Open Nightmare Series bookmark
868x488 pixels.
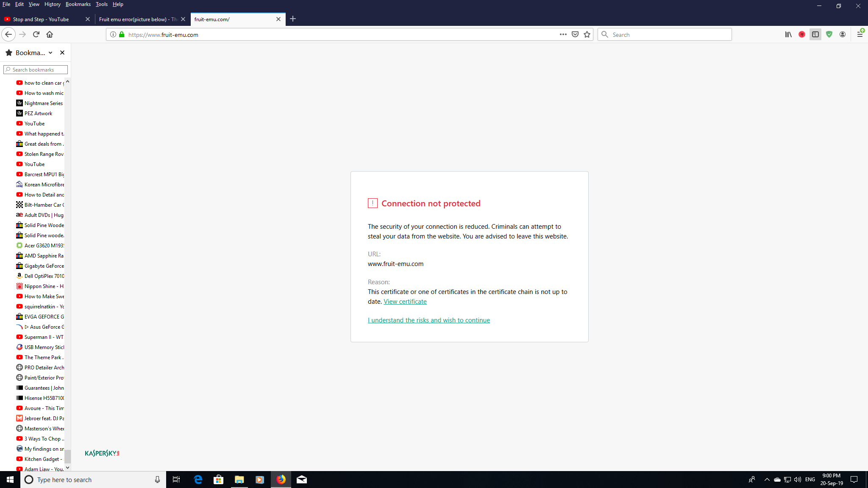(x=40, y=103)
